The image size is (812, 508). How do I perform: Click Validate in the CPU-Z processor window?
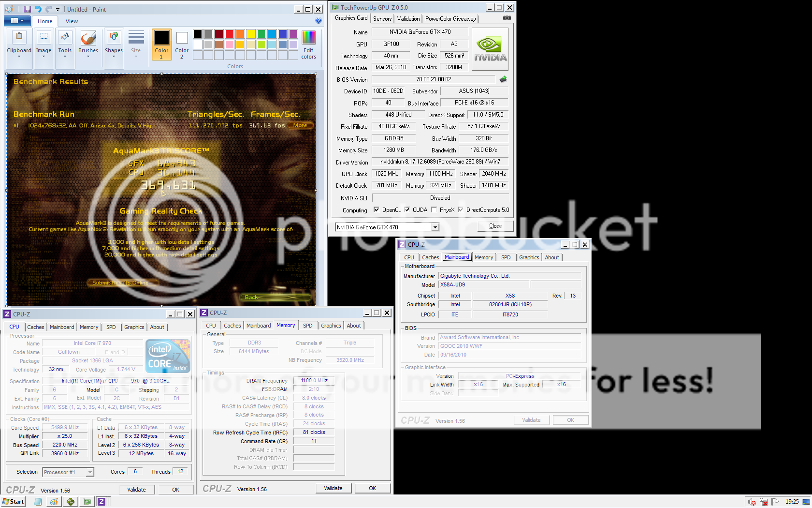[x=136, y=490]
